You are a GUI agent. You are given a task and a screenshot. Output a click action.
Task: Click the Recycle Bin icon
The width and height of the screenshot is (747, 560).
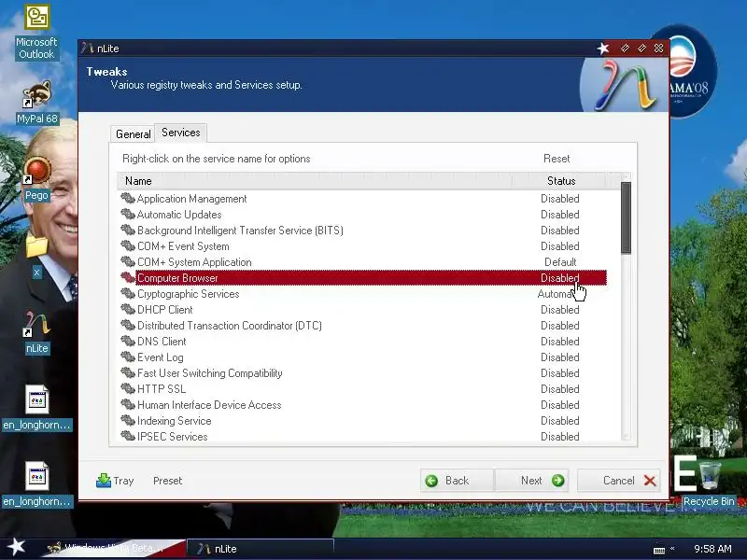pyautogui.click(x=710, y=474)
